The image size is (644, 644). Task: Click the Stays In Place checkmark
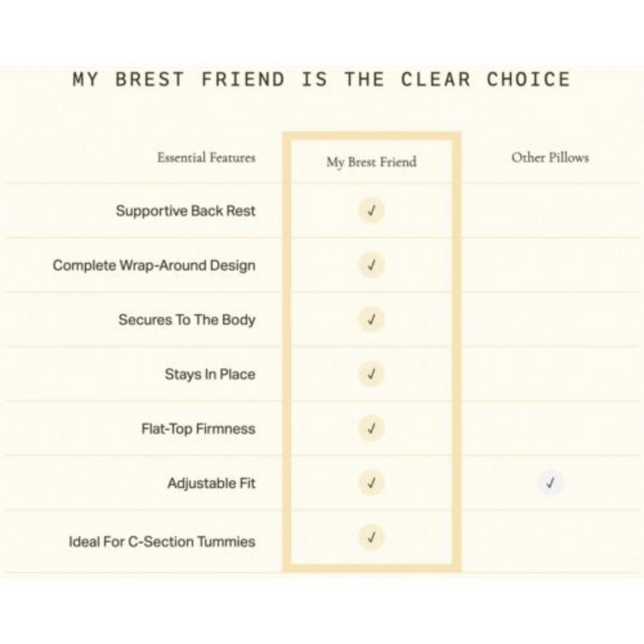click(371, 374)
